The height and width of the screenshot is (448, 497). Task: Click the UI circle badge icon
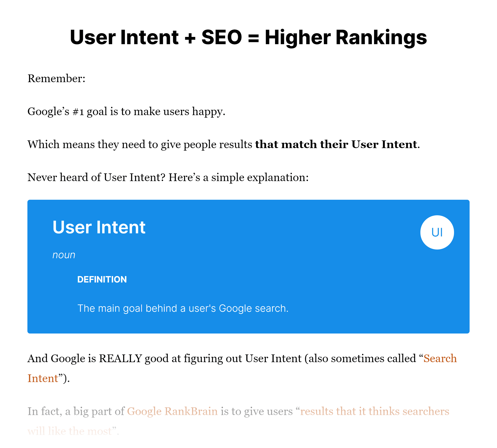pyautogui.click(x=437, y=232)
